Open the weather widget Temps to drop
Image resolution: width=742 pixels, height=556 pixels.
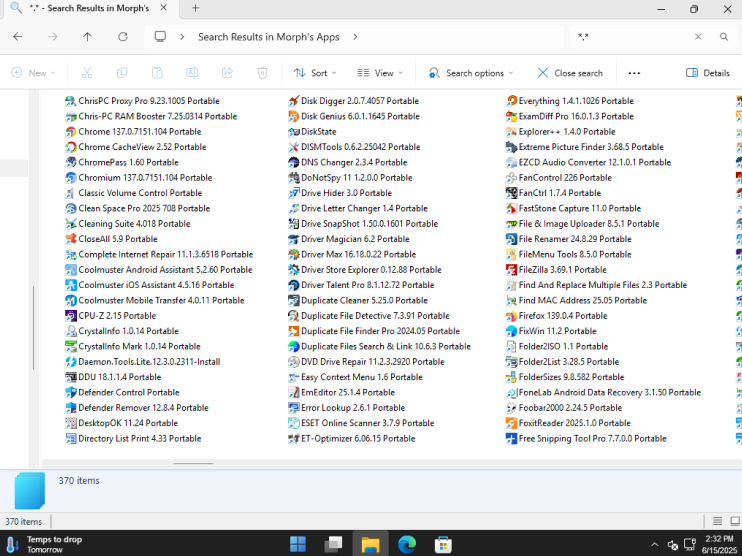coord(44,544)
